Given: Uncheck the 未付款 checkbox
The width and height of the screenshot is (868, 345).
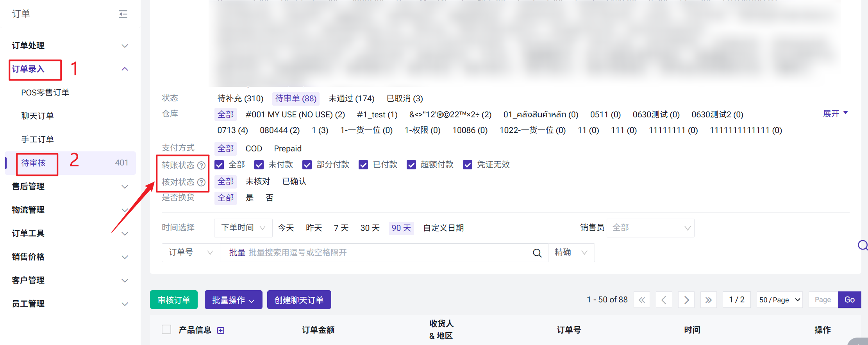Looking at the screenshot, I should click(259, 165).
